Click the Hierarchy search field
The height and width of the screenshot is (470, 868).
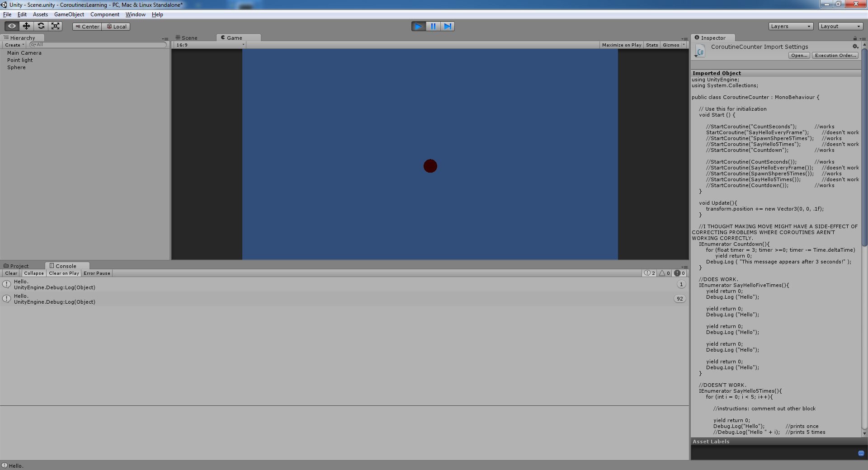tap(98, 45)
